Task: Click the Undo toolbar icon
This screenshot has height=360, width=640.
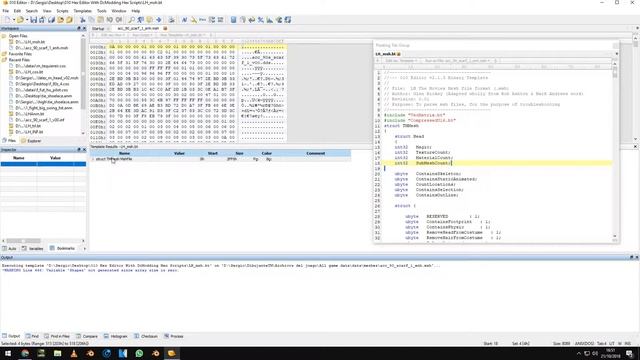Action: coord(109,20)
